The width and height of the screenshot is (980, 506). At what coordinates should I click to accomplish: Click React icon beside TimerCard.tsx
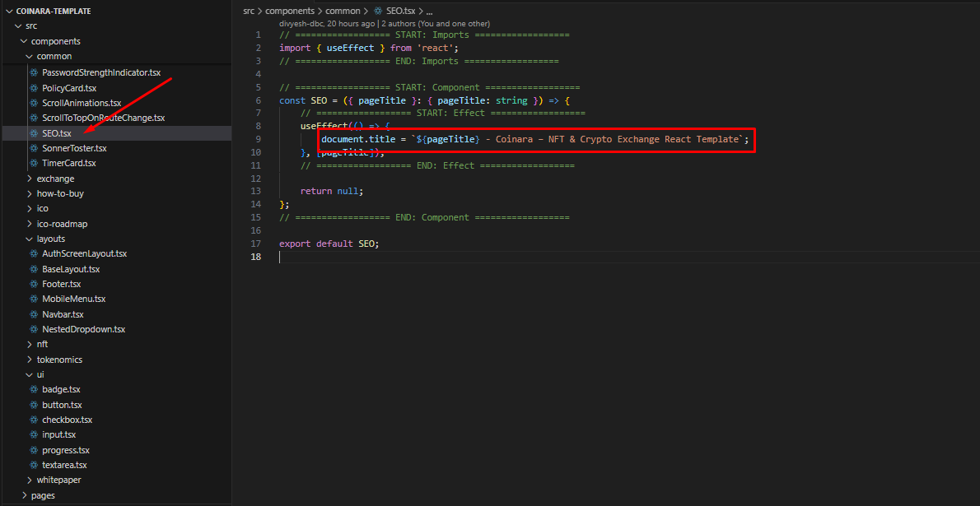pyautogui.click(x=35, y=164)
